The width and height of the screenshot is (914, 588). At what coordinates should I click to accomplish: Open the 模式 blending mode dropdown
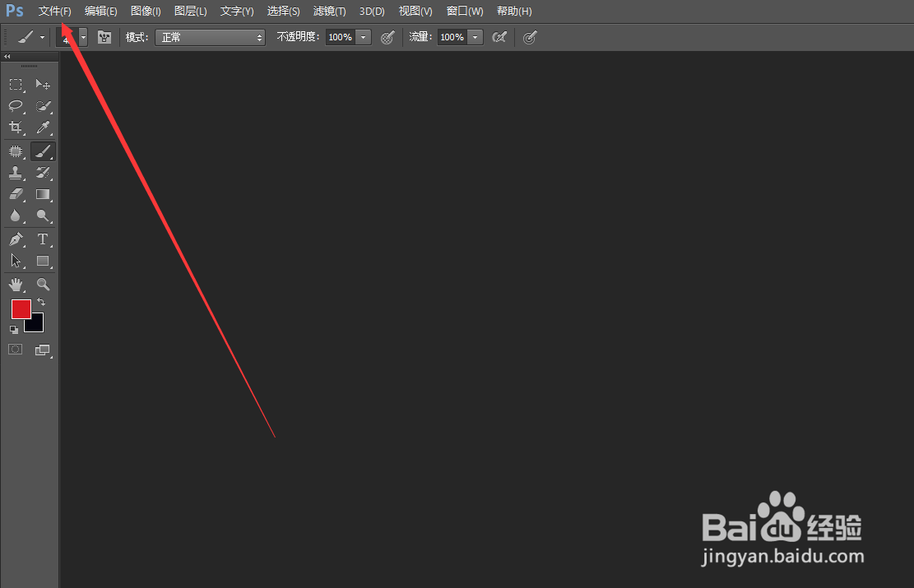pyautogui.click(x=210, y=37)
